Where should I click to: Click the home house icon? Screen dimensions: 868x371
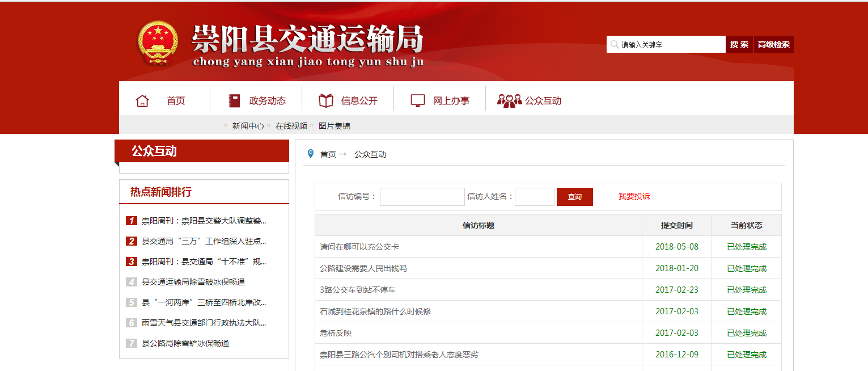142,101
